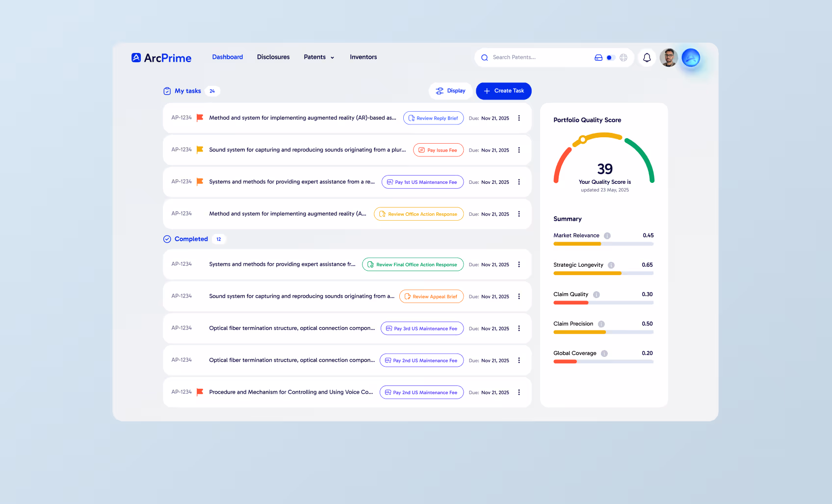832x504 pixels.
Task: Click the local portfolio drive icon
Action: [x=598, y=57]
